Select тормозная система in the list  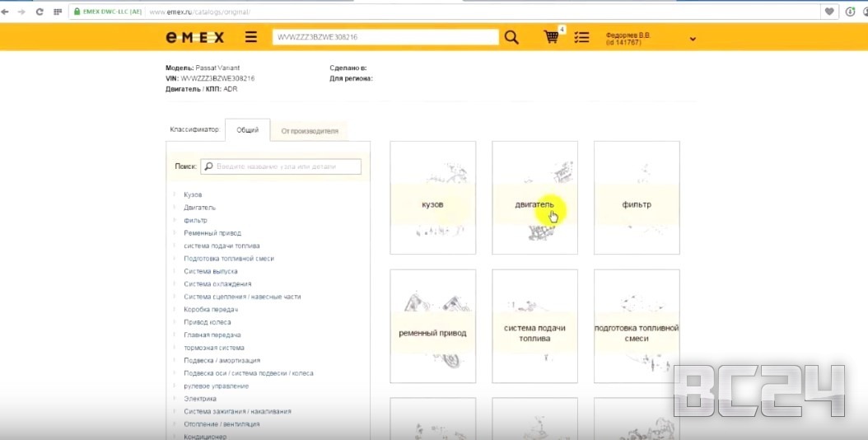pyautogui.click(x=213, y=348)
